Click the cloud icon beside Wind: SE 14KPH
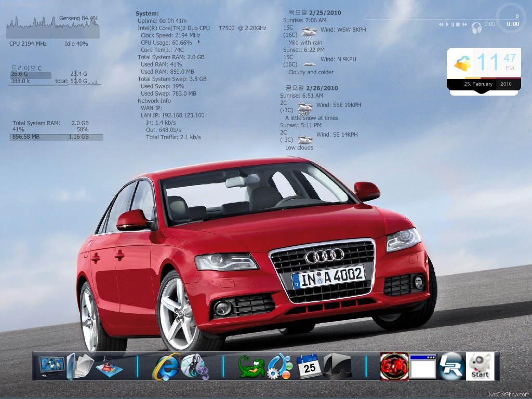Image resolution: width=532 pixels, height=399 pixels. (x=305, y=139)
